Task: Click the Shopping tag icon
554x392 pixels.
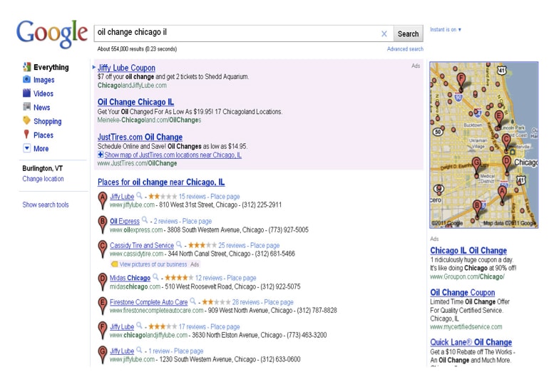Action: coord(27,120)
